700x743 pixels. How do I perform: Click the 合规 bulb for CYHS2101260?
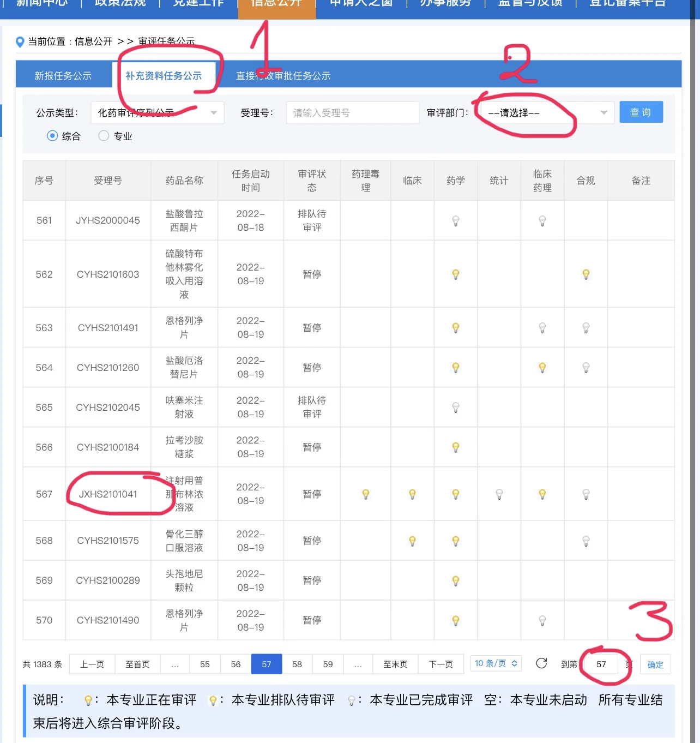point(586,368)
